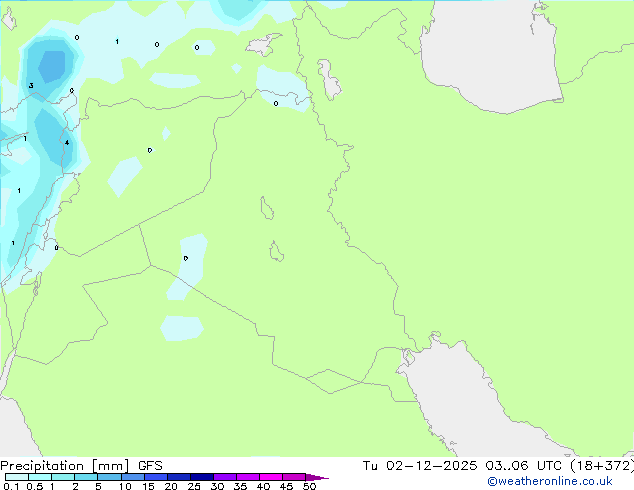
Task: Click the 2–5 mm legend color swatch
Action: (x=86, y=477)
